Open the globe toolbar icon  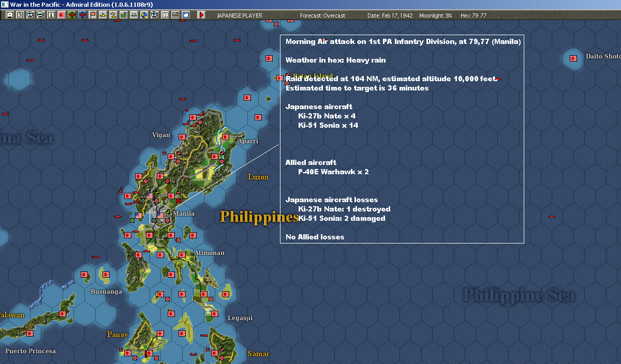[144, 15]
